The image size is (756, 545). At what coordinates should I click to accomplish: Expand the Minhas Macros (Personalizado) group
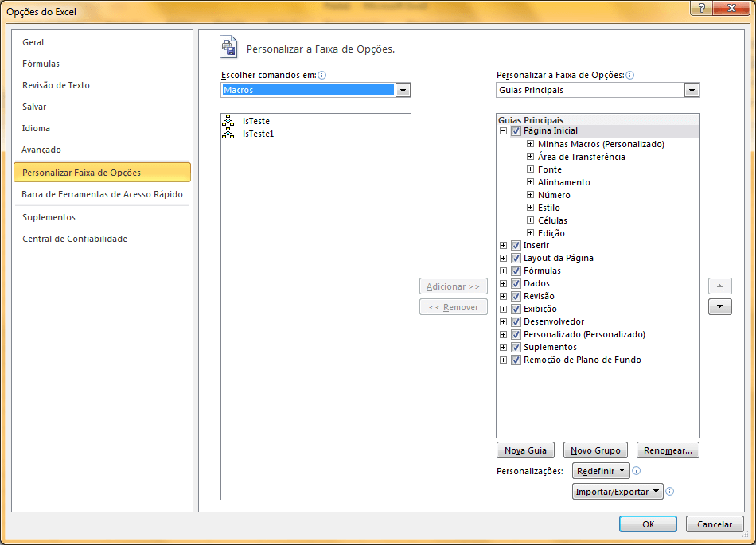pos(530,144)
